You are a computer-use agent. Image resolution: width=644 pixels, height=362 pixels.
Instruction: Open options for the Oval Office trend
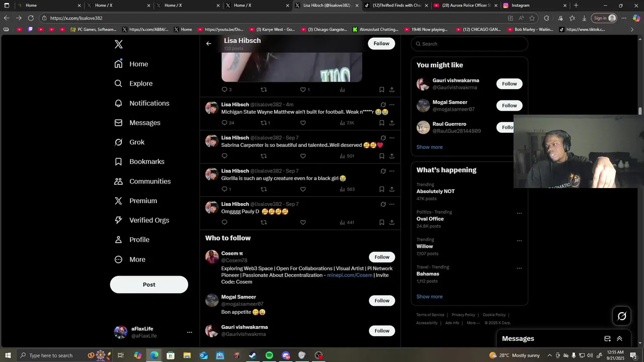pos(519,213)
